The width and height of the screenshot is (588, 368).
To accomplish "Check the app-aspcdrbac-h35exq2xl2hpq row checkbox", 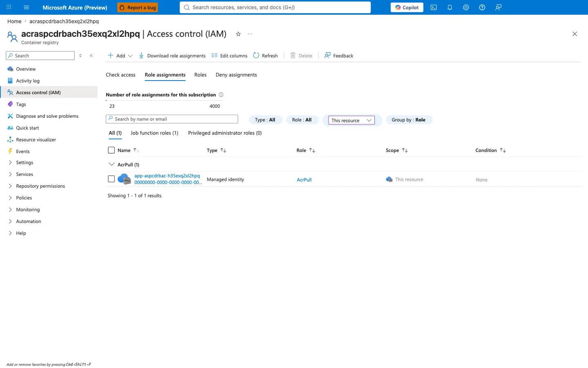I will coord(111,179).
